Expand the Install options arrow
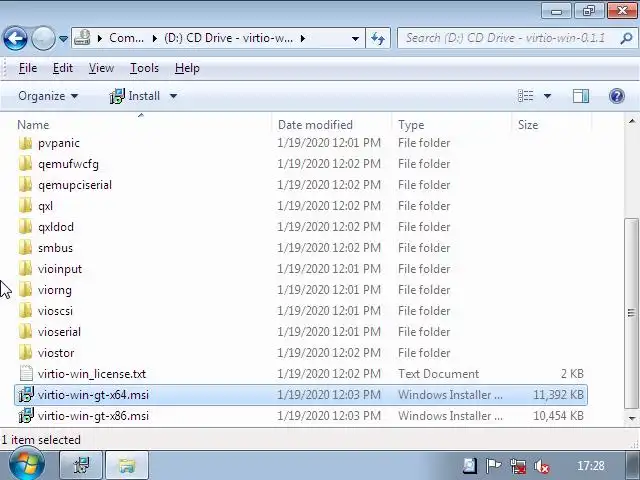The height and width of the screenshot is (480, 640). (173, 96)
